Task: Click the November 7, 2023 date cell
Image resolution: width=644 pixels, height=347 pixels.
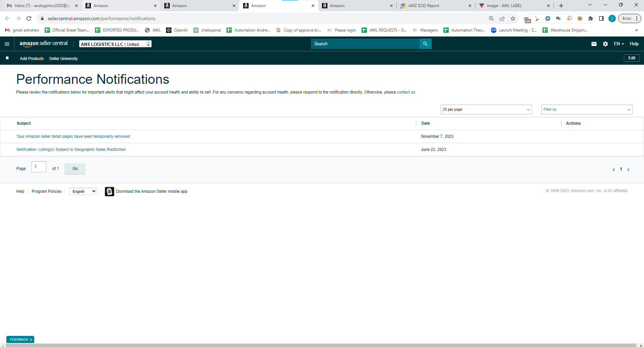Action: click(x=437, y=136)
